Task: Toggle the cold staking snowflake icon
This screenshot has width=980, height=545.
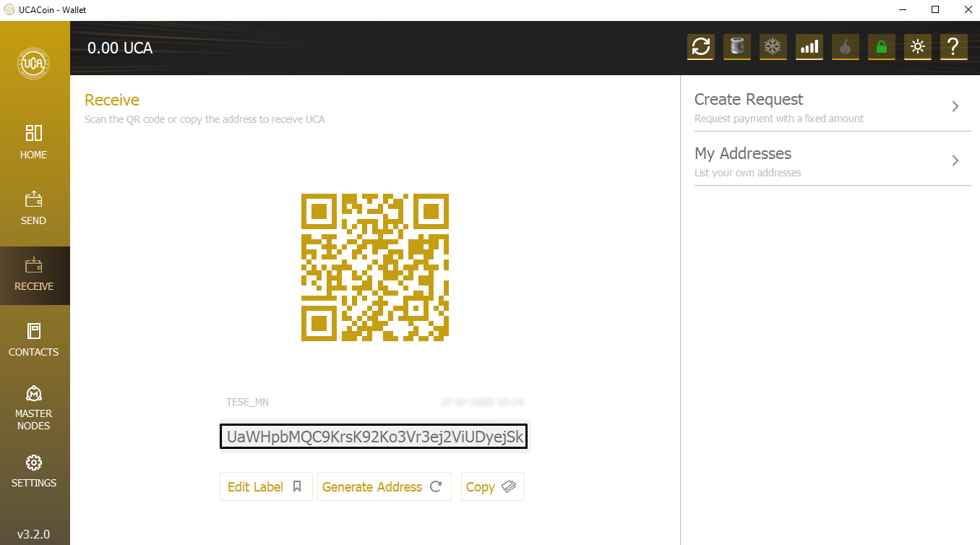Action: pos(773,47)
